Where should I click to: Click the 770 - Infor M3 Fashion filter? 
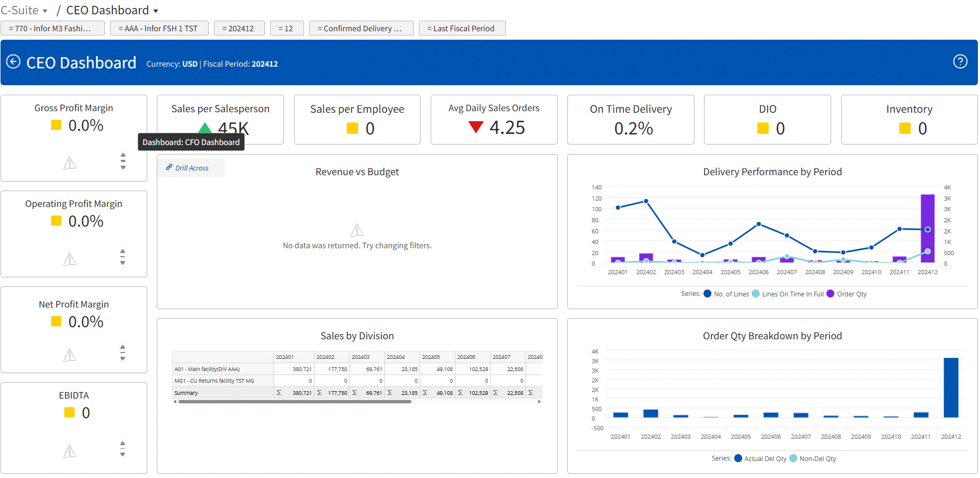52,28
